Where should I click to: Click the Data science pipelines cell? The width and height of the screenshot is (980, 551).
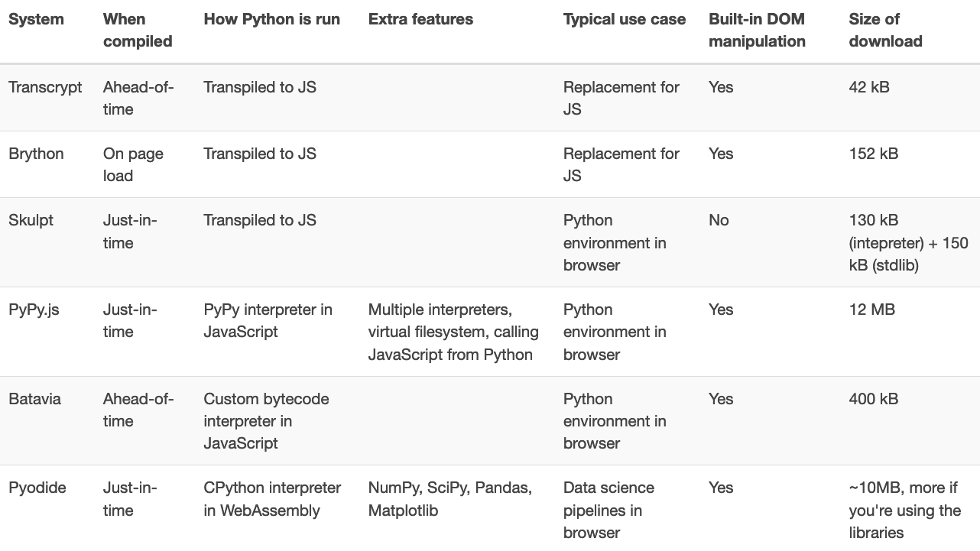609,510
